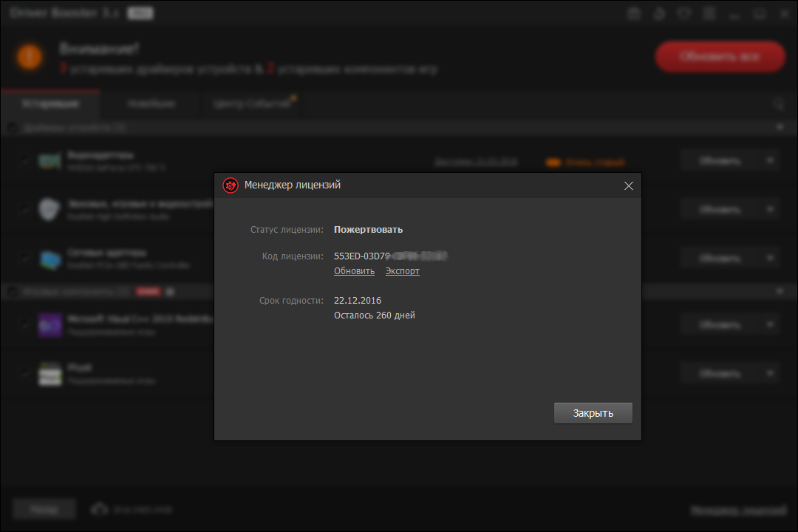Close the License Manager dialog with X
The width and height of the screenshot is (798, 532).
click(x=629, y=186)
